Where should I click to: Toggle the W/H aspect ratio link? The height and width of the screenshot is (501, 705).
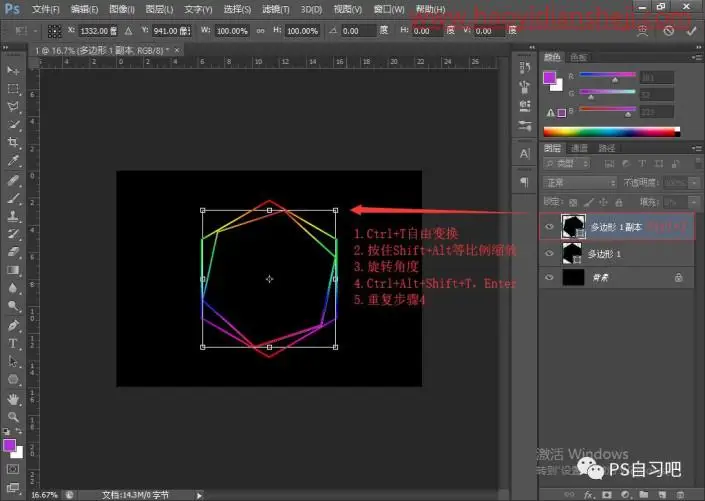(x=260, y=31)
